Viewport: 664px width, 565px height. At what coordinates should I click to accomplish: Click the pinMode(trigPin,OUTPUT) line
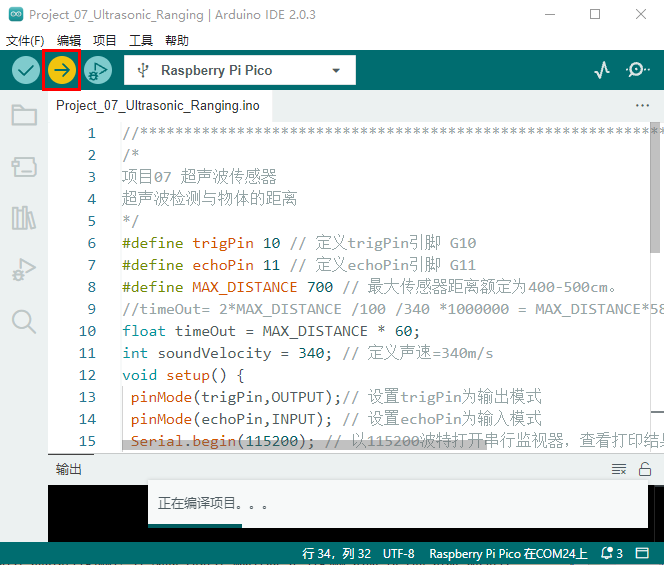pos(336,397)
